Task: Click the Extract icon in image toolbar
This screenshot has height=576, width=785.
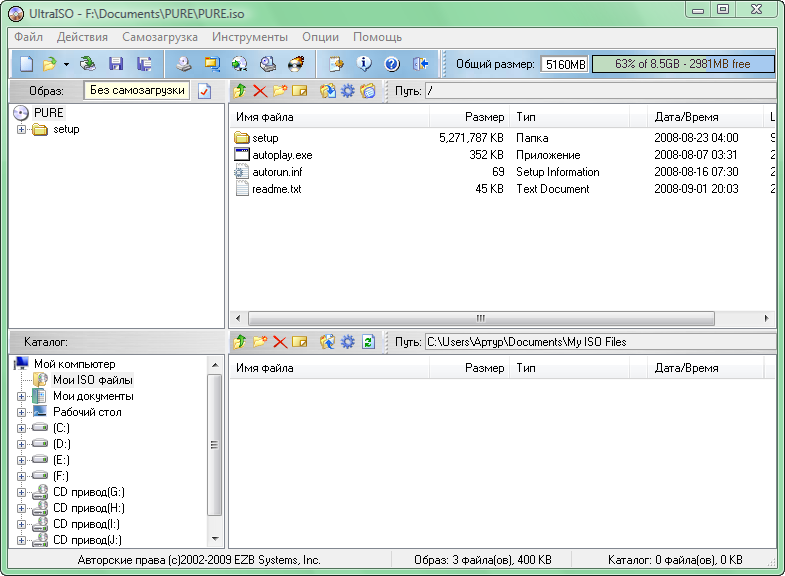Action: pos(327,91)
